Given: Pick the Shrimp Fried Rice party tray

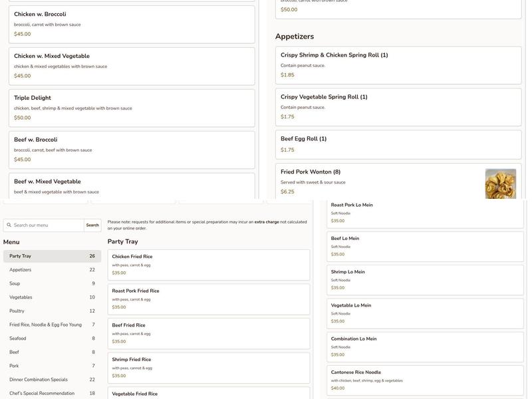Looking at the screenshot, I should pyautogui.click(x=208, y=368).
